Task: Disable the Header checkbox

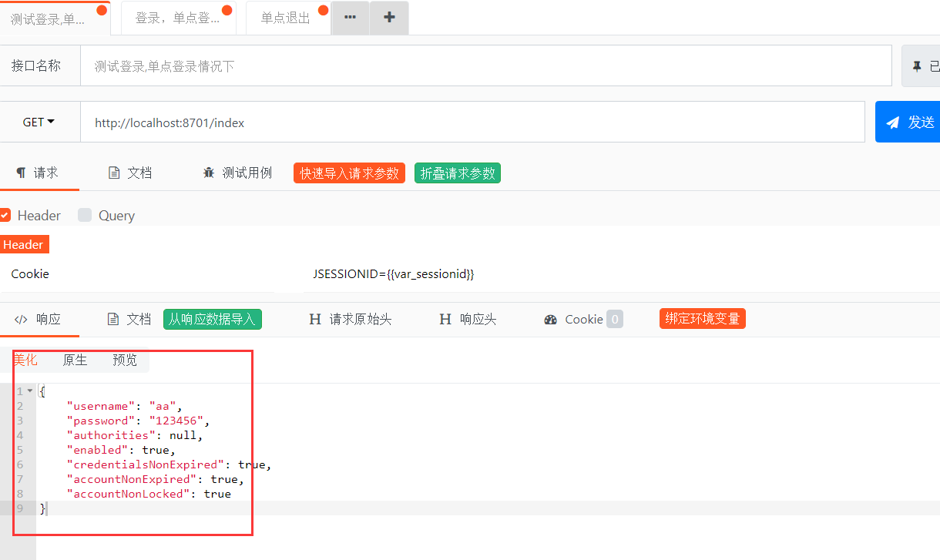Action: 5,215
